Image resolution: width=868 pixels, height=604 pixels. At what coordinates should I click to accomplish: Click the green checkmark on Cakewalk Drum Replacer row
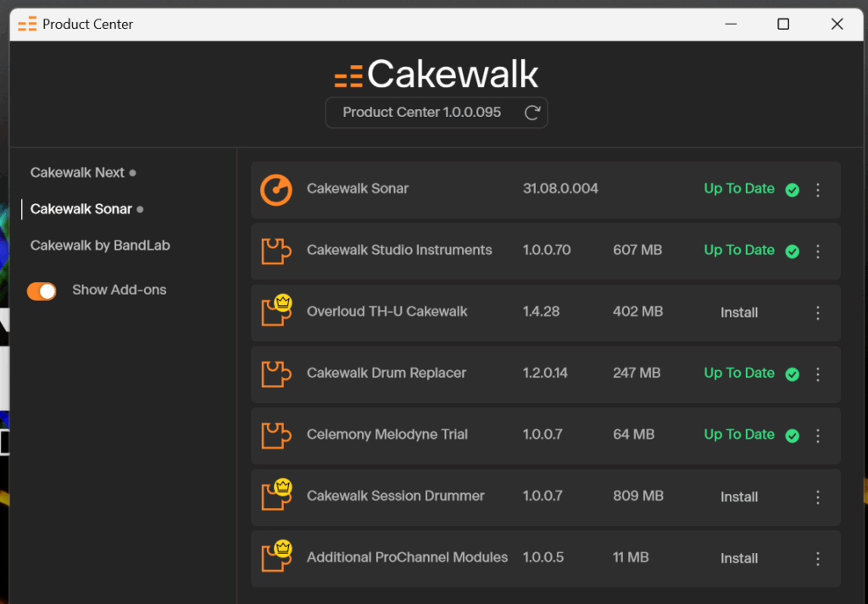click(793, 374)
